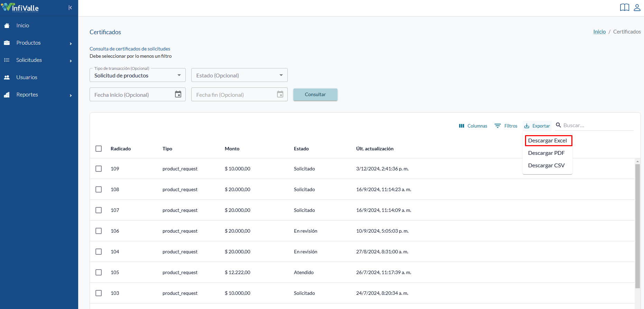Click the InfiValle logo
The image size is (644, 309).
(x=20, y=8)
